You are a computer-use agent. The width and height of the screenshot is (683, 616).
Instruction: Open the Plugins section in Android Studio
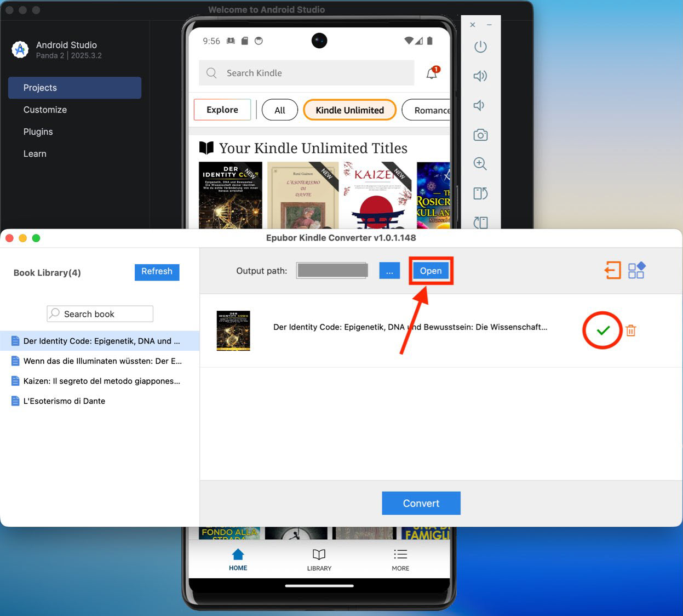tap(38, 132)
